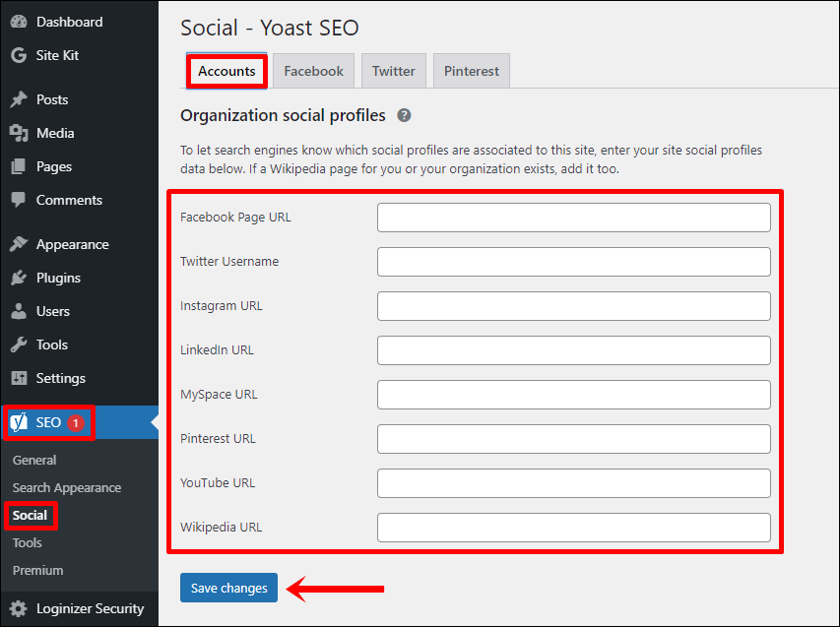Screen dimensions: 840x627
Task: Click the Appearance paintbrush icon
Action: tap(19, 244)
